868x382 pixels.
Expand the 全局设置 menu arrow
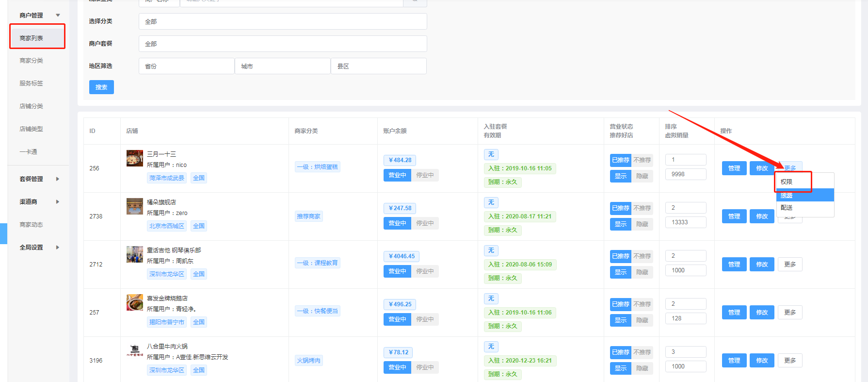pyautogui.click(x=58, y=248)
